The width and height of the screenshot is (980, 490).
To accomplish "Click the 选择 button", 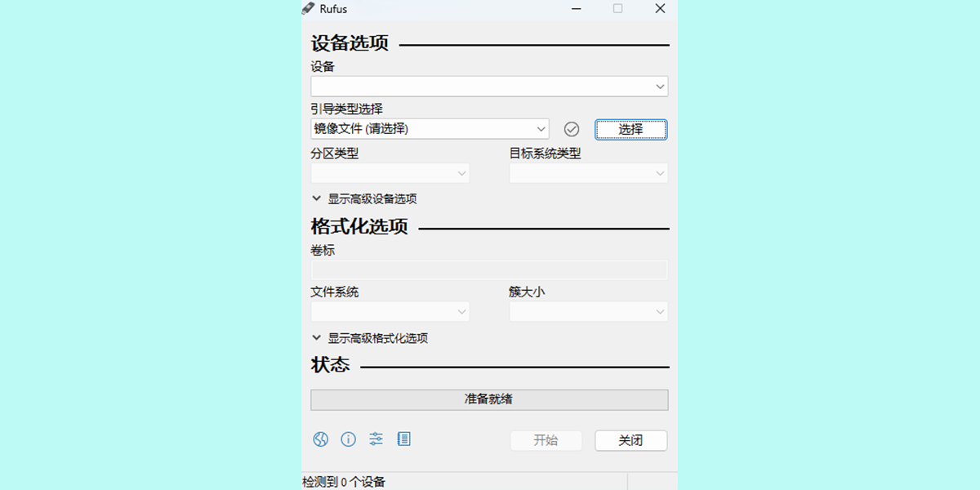I will (x=630, y=129).
